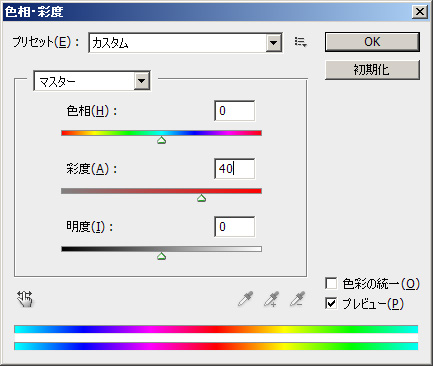Open the preset options menu icon
Screen dimensions: 433x366
300,42
